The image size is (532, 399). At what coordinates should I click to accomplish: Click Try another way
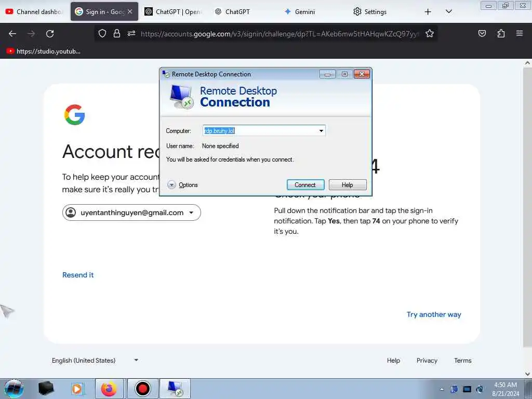click(434, 314)
